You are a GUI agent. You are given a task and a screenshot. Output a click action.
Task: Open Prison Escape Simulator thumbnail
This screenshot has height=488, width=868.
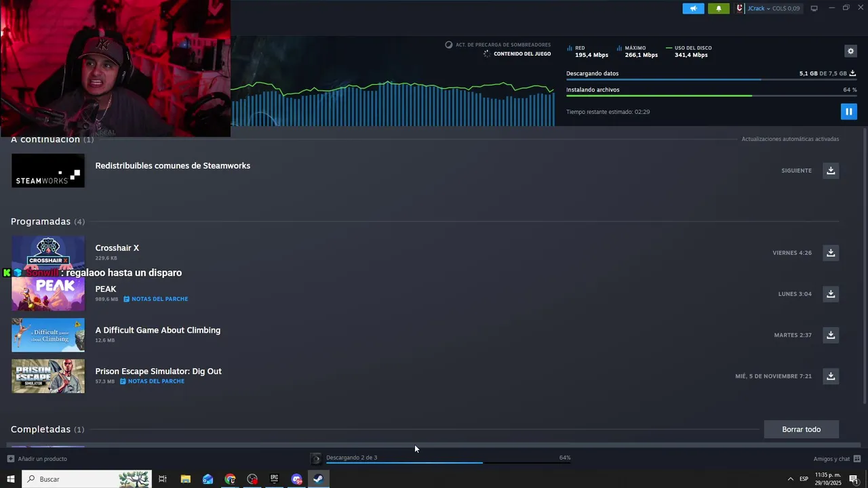pos(48,376)
